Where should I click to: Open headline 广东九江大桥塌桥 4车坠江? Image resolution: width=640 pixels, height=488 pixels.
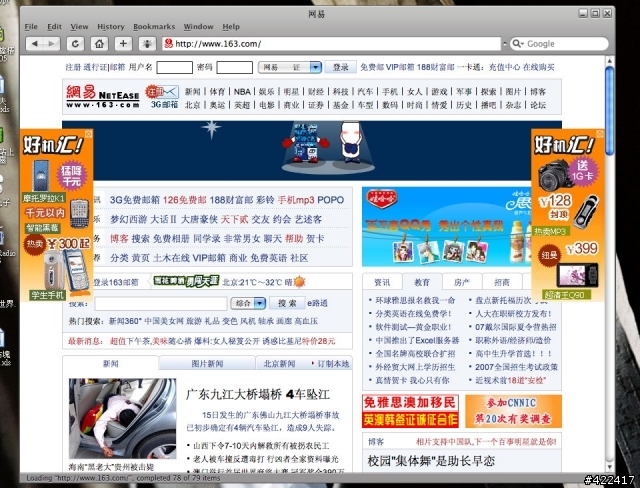[x=258, y=394]
